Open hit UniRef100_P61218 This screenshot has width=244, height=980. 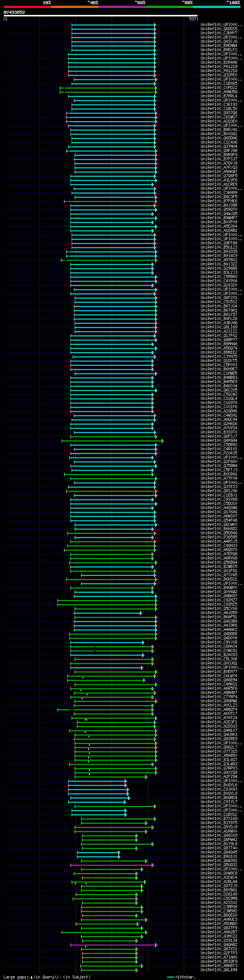pos(219,71)
